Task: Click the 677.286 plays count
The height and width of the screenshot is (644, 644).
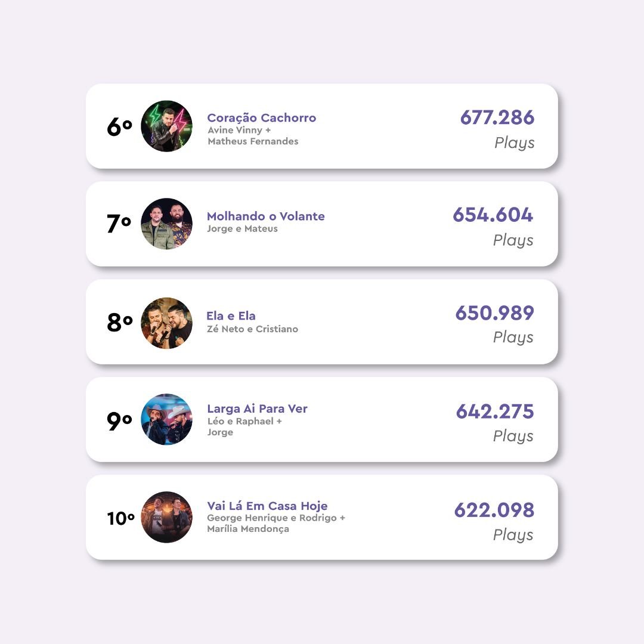Action: click(497, 117)
